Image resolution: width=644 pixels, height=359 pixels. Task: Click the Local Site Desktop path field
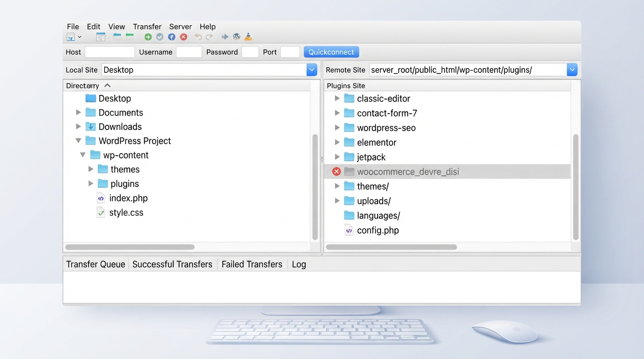(204, 70)
